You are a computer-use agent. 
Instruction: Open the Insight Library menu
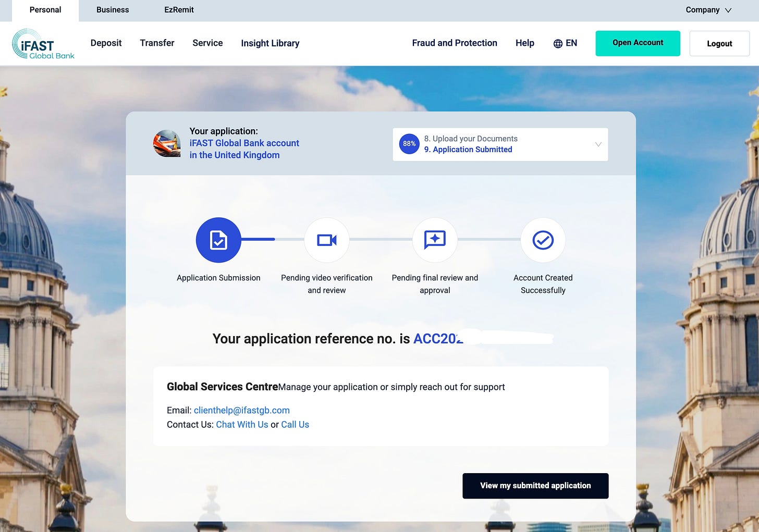270,43
